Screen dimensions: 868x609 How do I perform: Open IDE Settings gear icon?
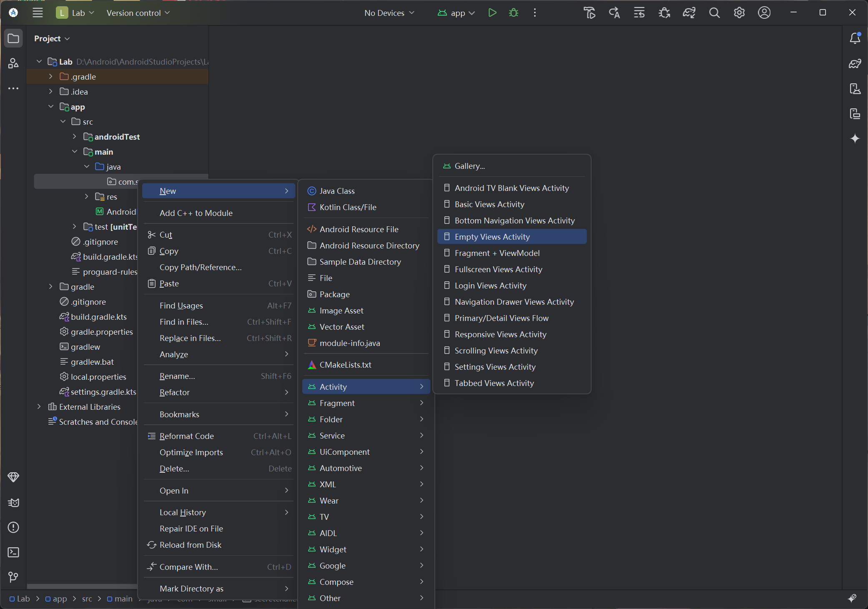[x=739, y=13]
